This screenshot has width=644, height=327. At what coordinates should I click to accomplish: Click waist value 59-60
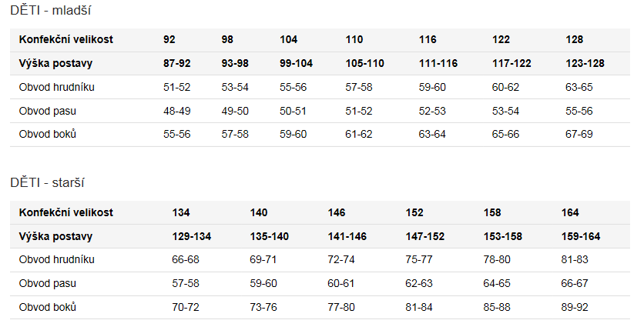pos(263,283)
